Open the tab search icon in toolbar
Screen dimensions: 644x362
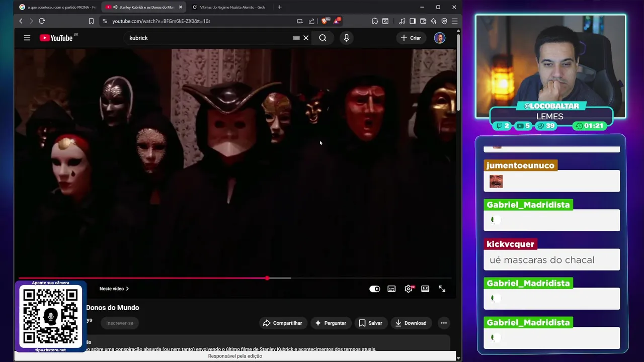click(x=385, y=21)
